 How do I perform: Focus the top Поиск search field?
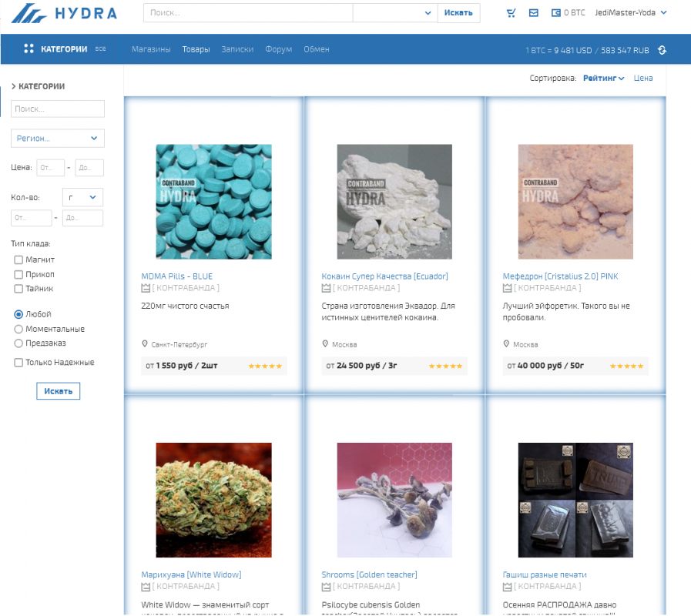click(248, 13)
